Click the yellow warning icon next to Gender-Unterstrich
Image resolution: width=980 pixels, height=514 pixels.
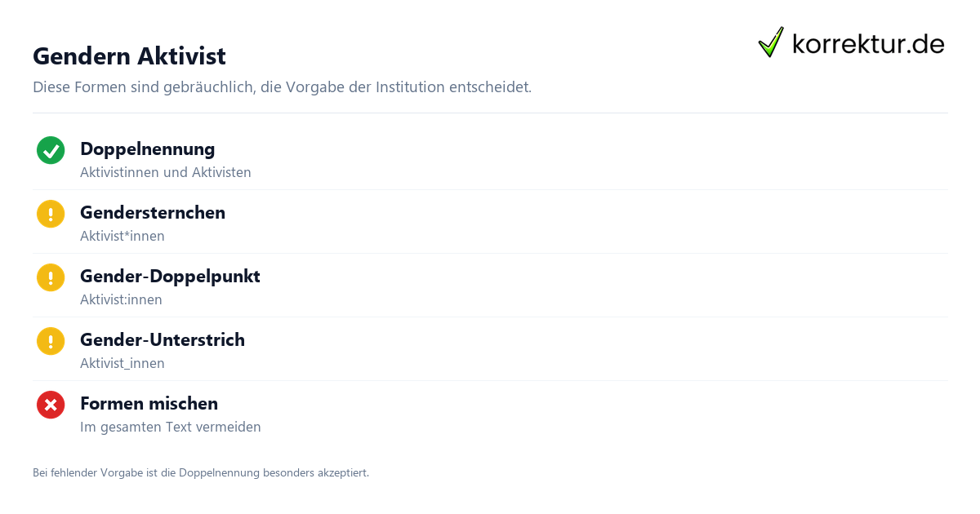pyautogui.click(x=51, y=341)
